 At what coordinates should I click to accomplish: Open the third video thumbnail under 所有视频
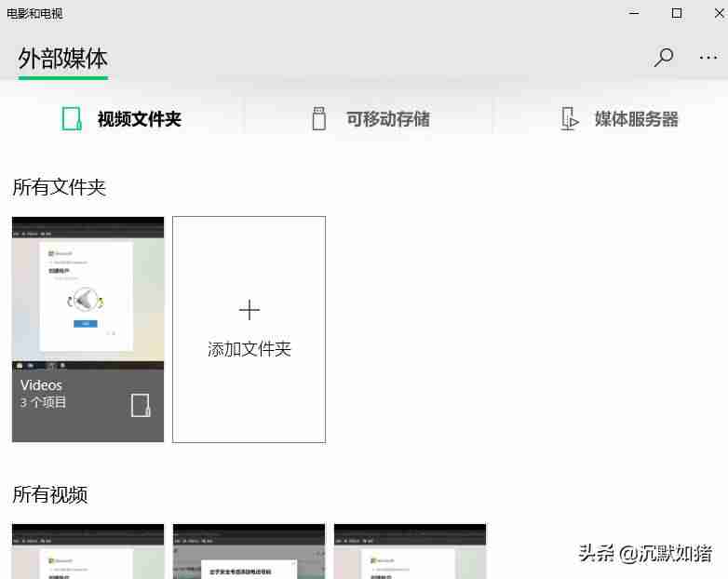(410, 551)
